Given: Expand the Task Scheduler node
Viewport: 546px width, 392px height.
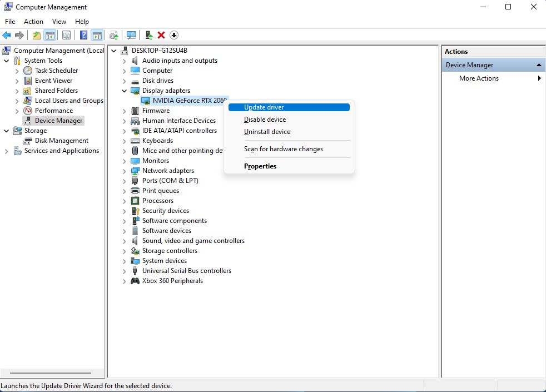Looking at the screenshot, I should (x=17, y=71).
